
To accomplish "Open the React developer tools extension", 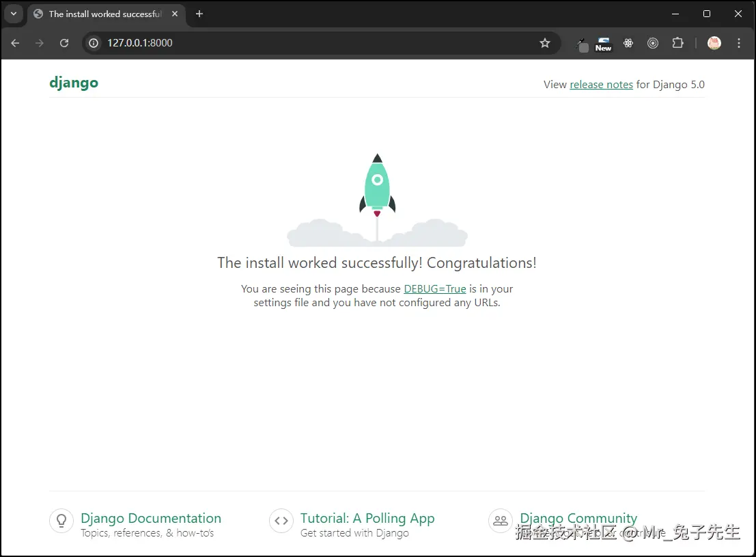I will point(628,43).
